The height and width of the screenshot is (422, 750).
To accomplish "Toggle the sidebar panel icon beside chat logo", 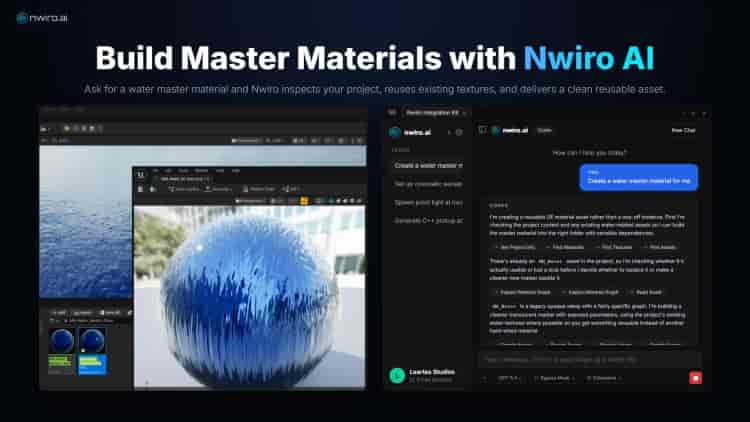I will pyautogui.click(x=482, y=130).
